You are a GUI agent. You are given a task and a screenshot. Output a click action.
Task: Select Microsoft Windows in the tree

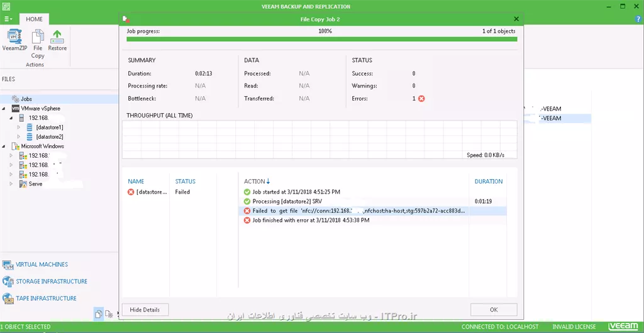click(x=42, y=146)
